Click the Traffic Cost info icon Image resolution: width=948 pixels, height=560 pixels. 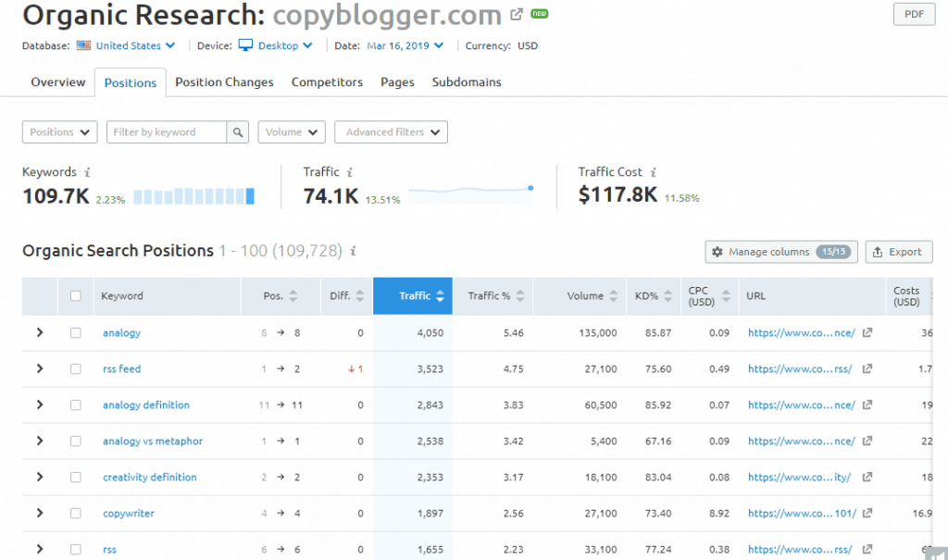pos(653,172)
